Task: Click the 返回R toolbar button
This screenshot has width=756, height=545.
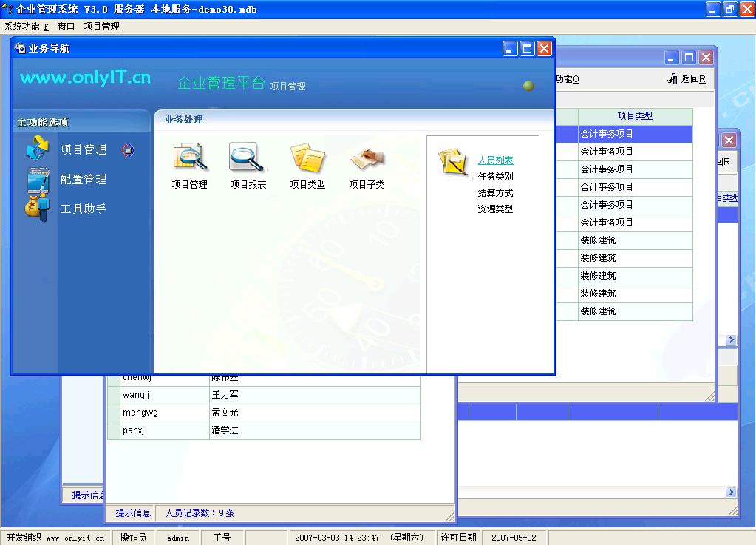Action: coord(686,79)
